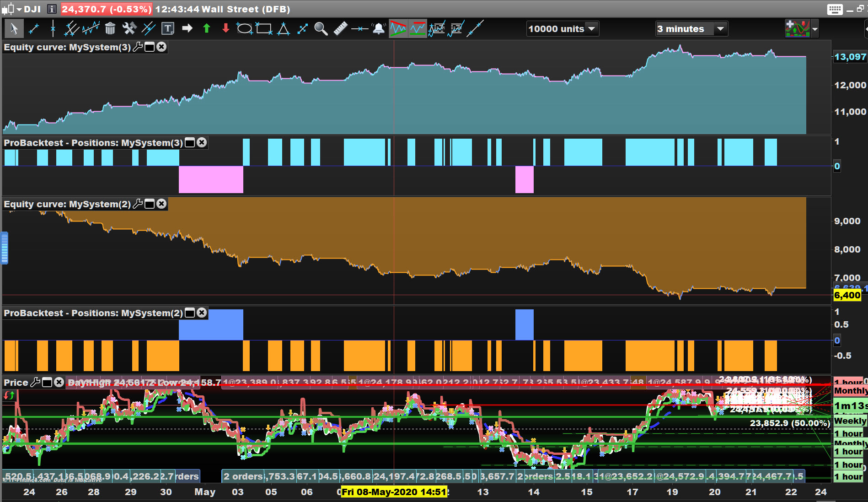Screen dimensions: 868x502
Task: Select the parallel channel lines tool
Action: tap(71, 28)
